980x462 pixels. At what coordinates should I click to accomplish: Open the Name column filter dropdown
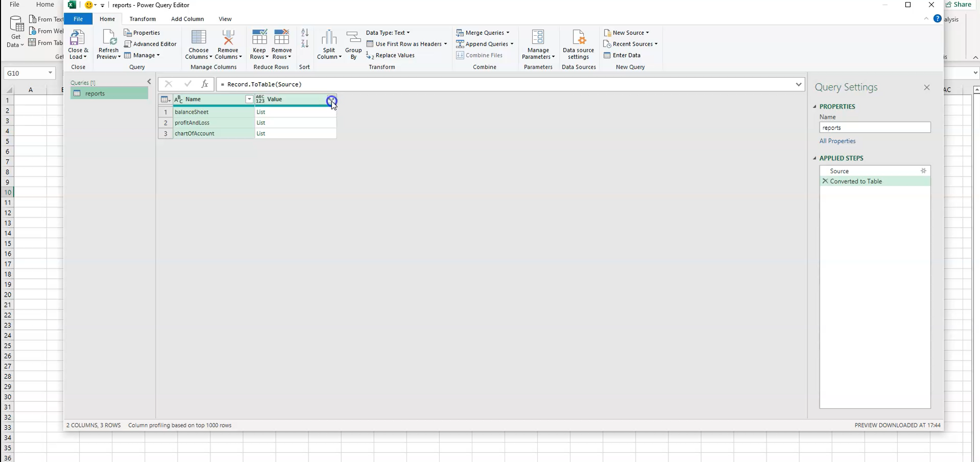point(249,99)
